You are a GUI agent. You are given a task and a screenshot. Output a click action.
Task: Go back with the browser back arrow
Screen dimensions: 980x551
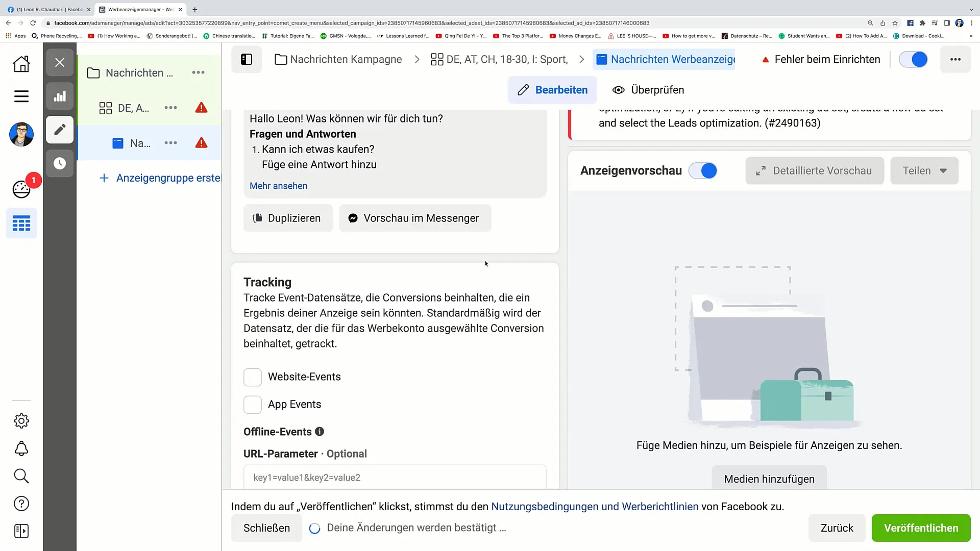pyautogui.click(x=8, y=23)
